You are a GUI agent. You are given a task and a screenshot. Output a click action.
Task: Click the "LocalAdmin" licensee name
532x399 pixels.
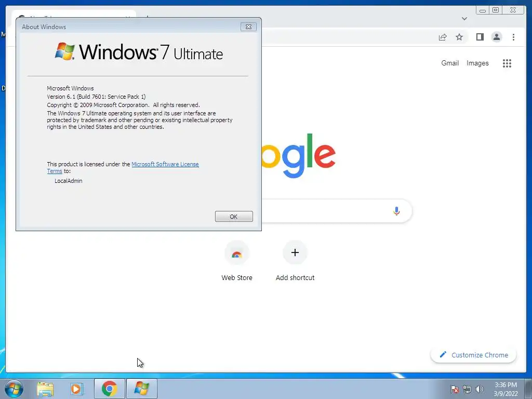click(x=69, y=181)
